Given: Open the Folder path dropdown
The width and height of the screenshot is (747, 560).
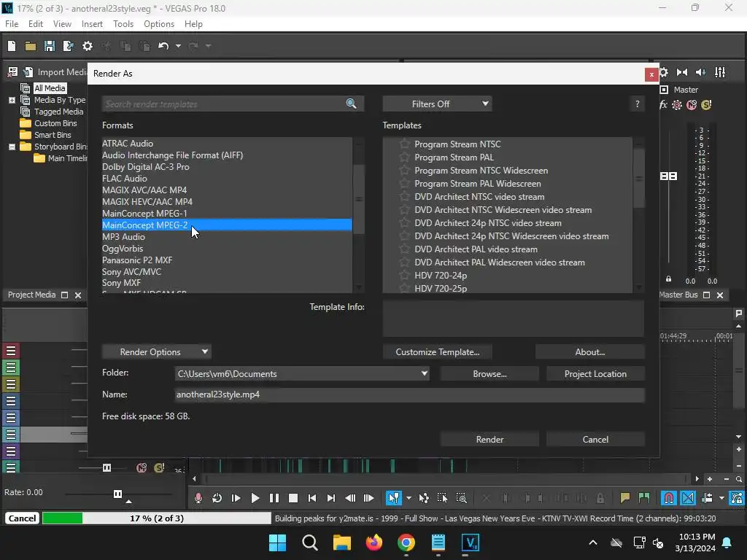Looking at the screenshot, I should (x=424, y=373).
